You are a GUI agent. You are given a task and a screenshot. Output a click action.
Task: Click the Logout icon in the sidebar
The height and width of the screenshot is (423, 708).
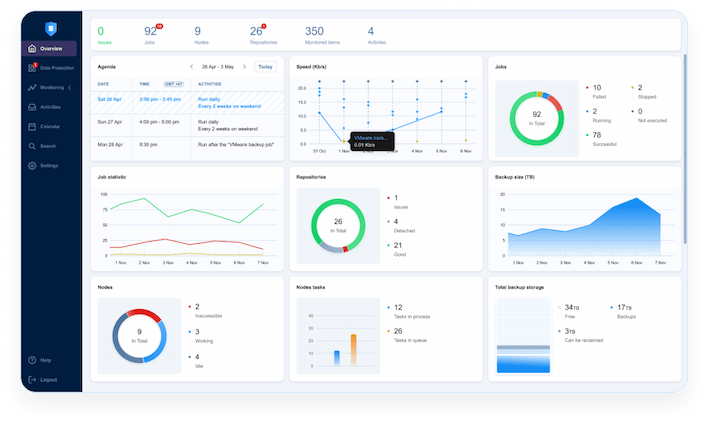coord(32,380)
